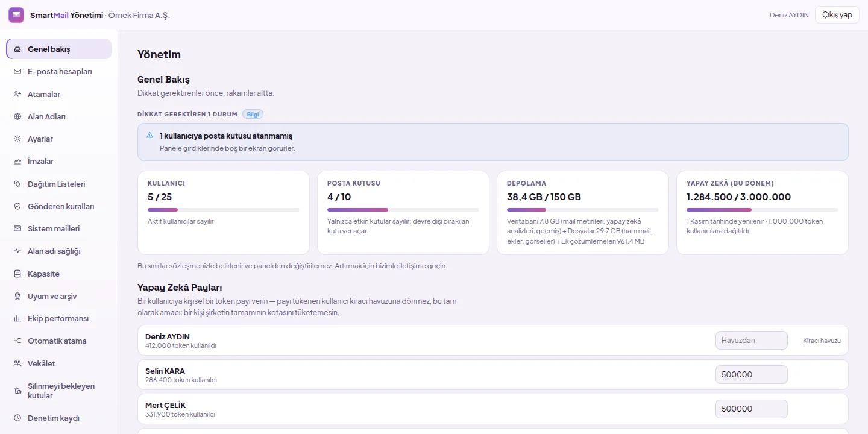
Task: Open E-posta hesapları via its envelope icon
Action: [x=17, y=72]
